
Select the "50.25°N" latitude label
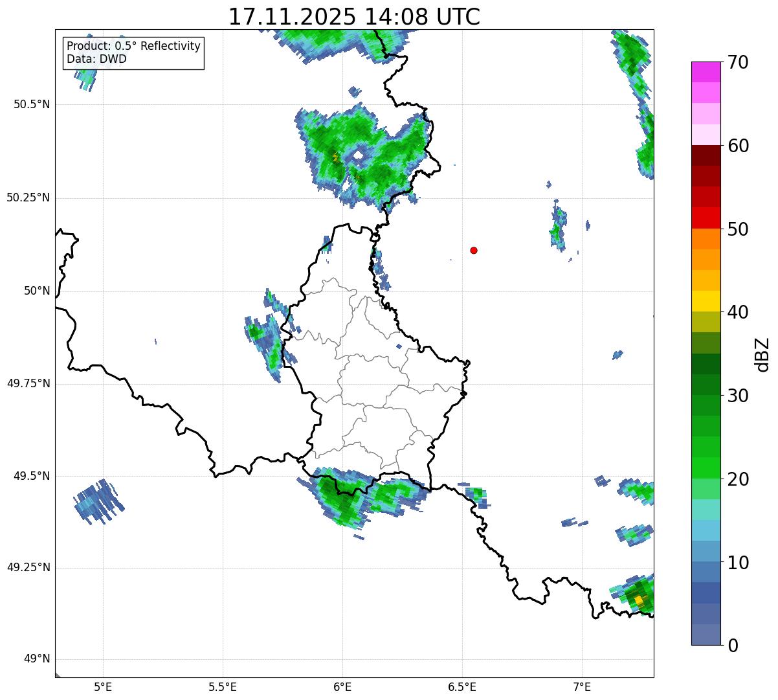[x=28, y=198]
